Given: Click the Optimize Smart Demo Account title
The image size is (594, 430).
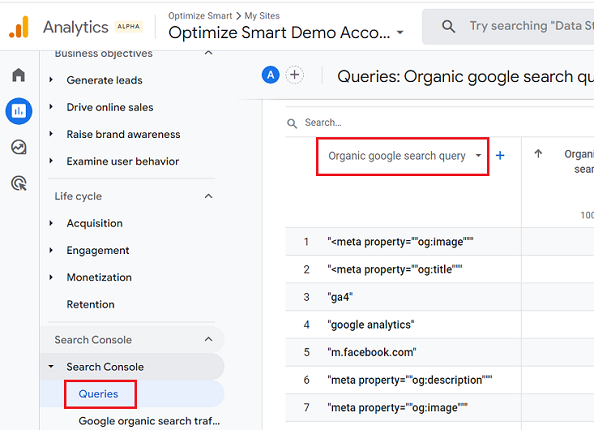Looking at the screenshot, I should 279,33.
